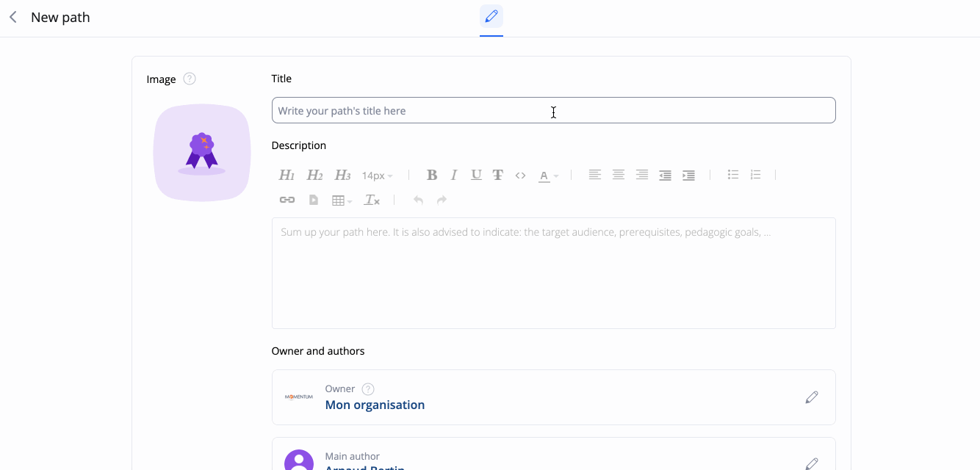This screenshot has width=980, height=470.
Task: Open the text color dropdown
Action: click(x=548, y=176)
